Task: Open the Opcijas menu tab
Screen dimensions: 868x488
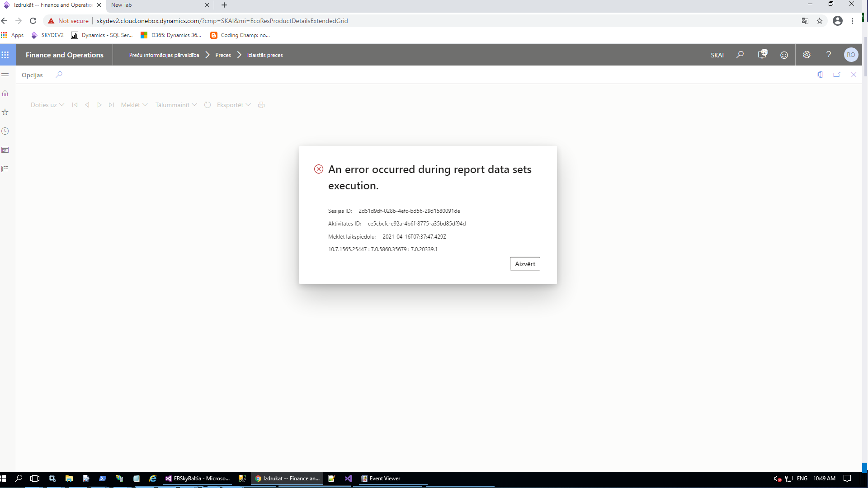Action: (32, 75)
